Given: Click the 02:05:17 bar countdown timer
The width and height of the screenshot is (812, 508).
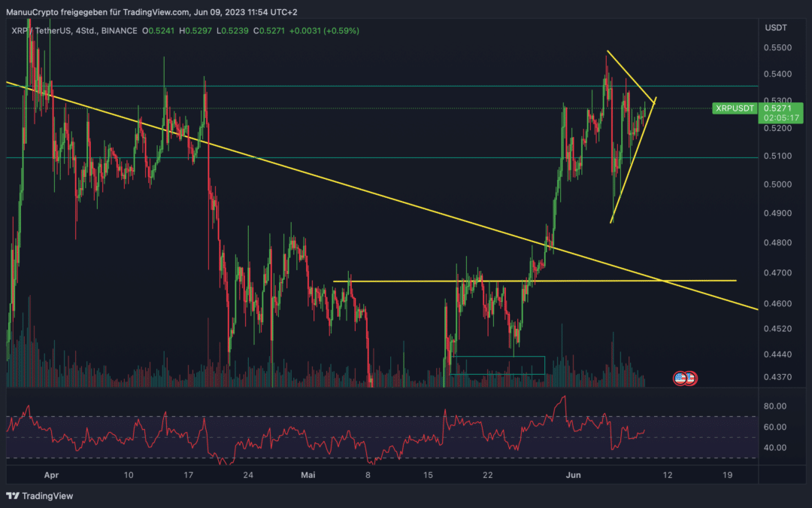Looking at the screenshot, I should click(781, 118).
